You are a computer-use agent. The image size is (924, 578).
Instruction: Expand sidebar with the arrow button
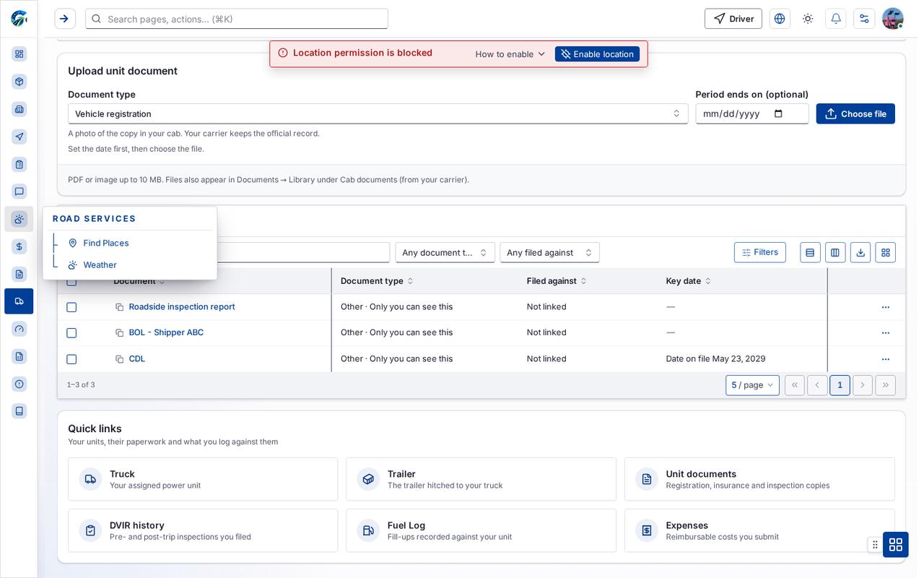pyautogui.click(x=64, y=19)
